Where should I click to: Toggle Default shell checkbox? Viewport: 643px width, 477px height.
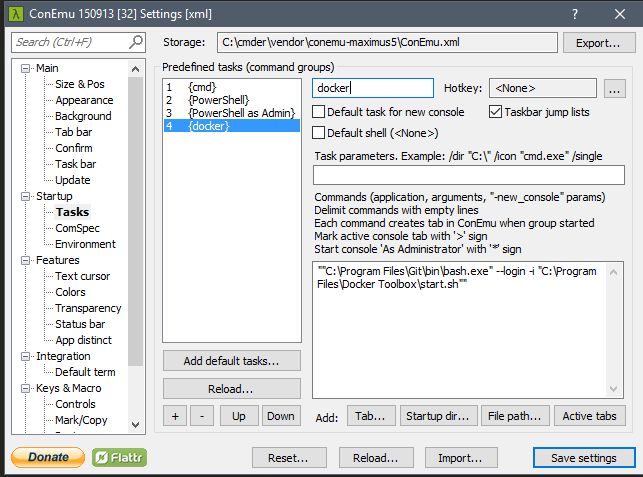(x=319, y=133)
